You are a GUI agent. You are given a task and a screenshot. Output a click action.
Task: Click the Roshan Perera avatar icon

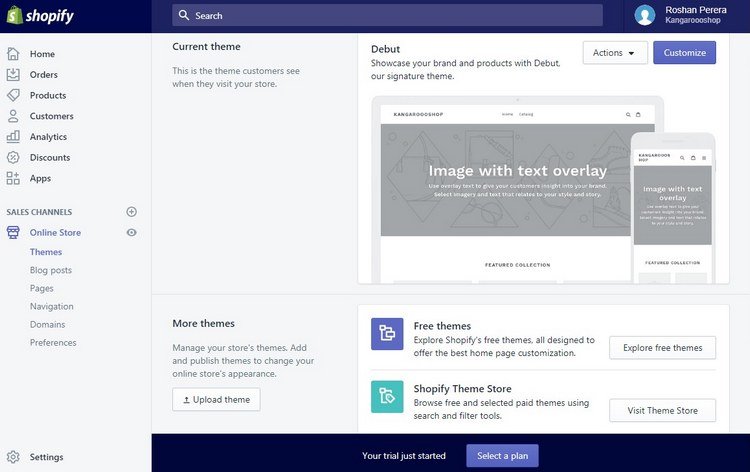[644, 15]
